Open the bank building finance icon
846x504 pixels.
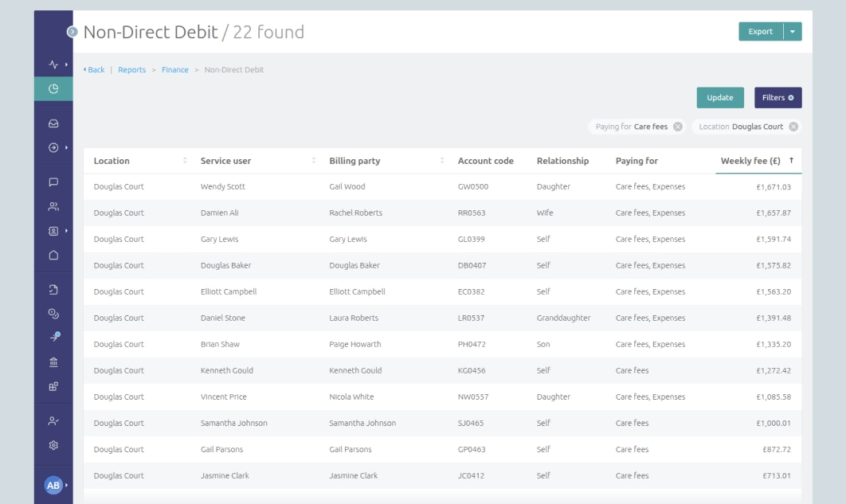53,362
